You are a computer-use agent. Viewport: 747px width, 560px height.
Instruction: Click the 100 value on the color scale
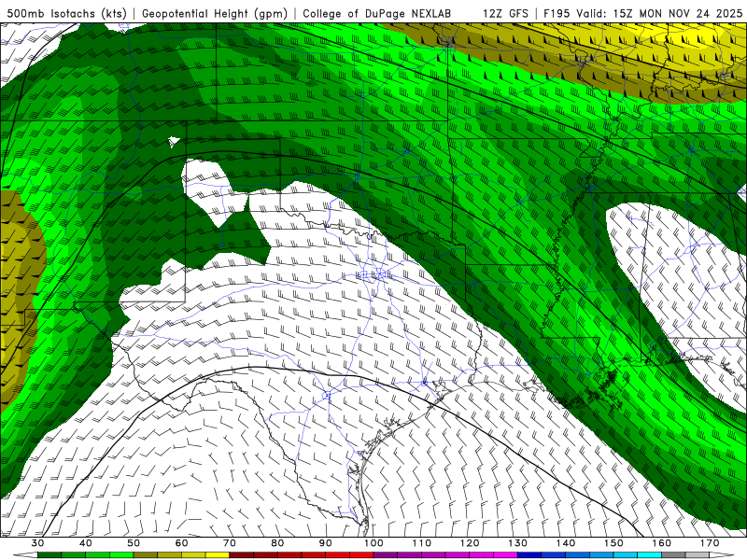(373, 543)
